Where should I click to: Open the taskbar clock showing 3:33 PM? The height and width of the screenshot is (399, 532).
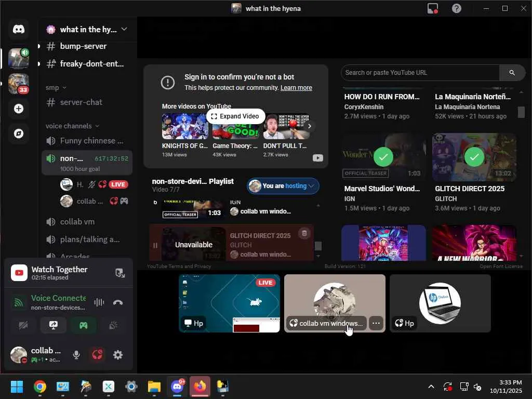click(506, 387)
